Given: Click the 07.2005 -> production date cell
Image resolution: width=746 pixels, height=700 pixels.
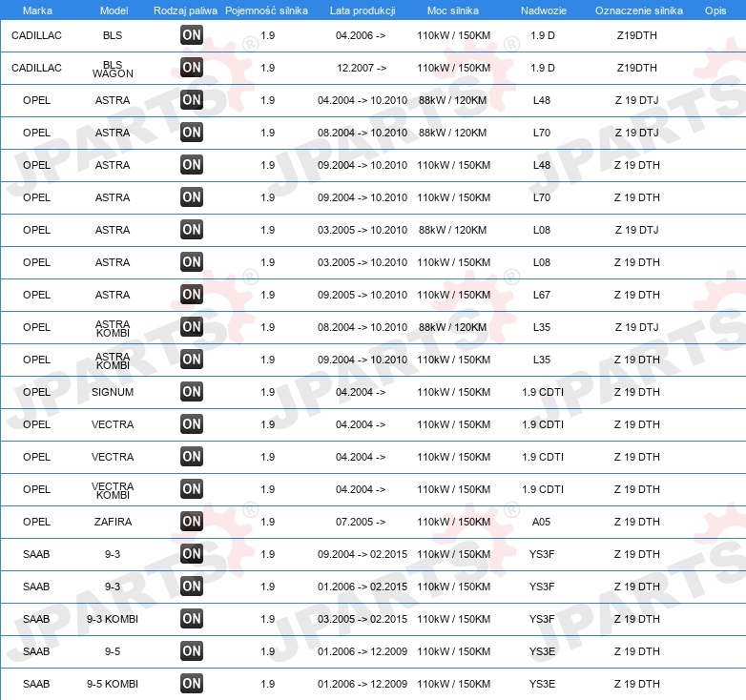Looking at the screenshot, I should click(361, 522).
